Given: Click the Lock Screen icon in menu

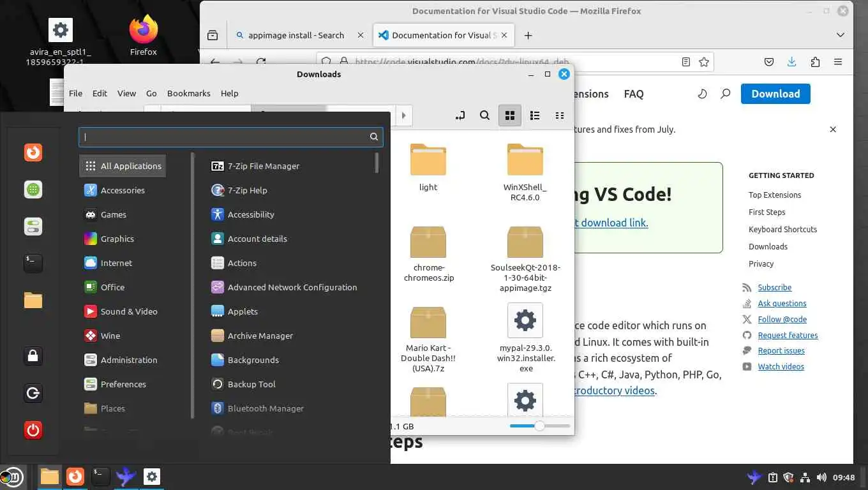Looking at the screenshot, I should [33, 355].
